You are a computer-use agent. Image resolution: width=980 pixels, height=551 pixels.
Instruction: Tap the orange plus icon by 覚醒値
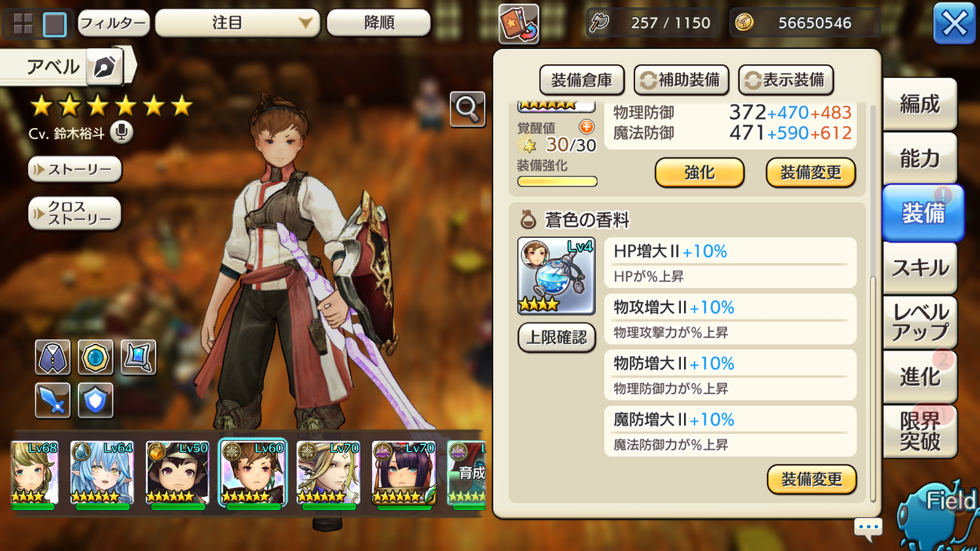point(587,127)
